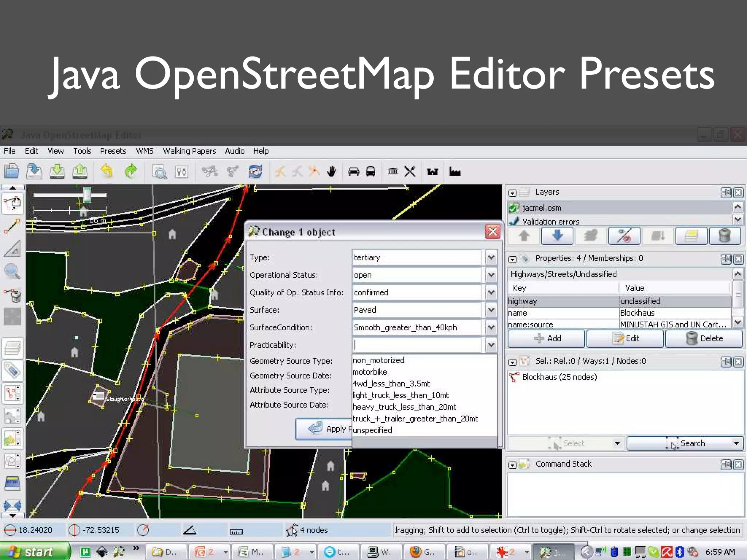Screen dimensions: 747x560
Task: Toggle the Layers sidebar panel button
Action: point(12,348)
